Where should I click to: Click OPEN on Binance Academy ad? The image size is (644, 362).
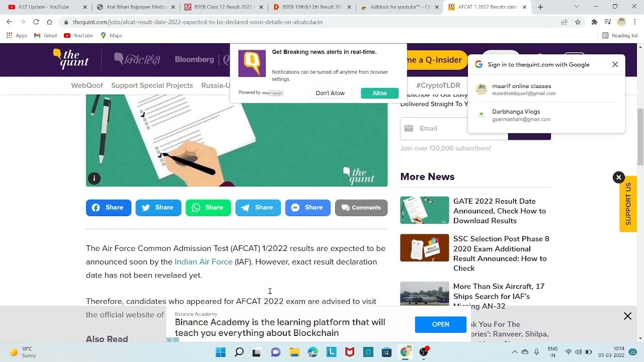click(441, 325)
